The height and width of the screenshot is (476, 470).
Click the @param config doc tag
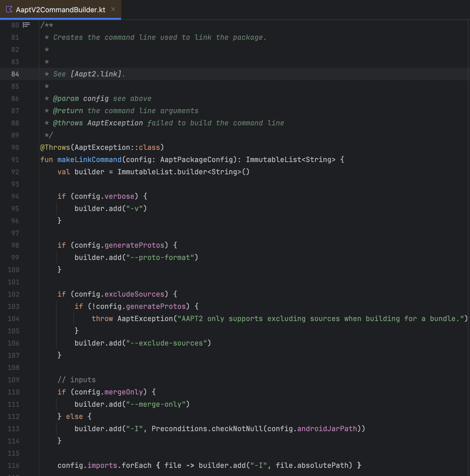pyautogui.click(x=81, y=98)
